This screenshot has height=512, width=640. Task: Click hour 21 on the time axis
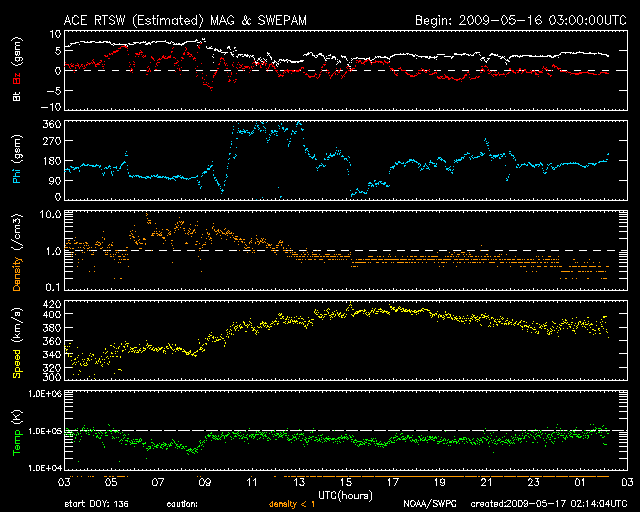pos(484,481)
